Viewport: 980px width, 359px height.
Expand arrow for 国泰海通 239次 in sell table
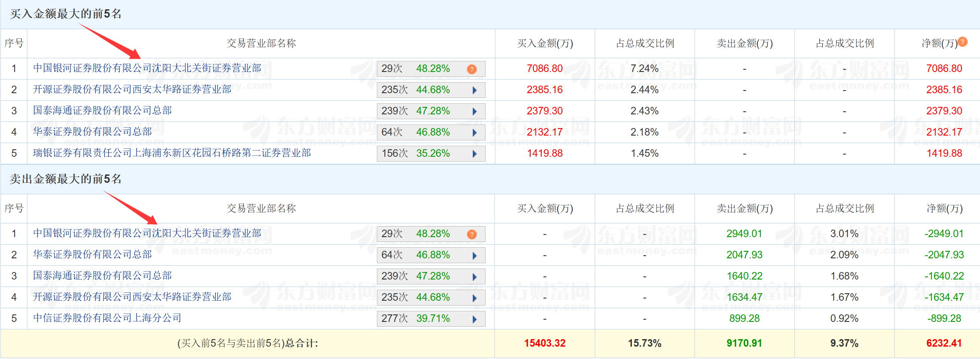(x=475, y=276)
